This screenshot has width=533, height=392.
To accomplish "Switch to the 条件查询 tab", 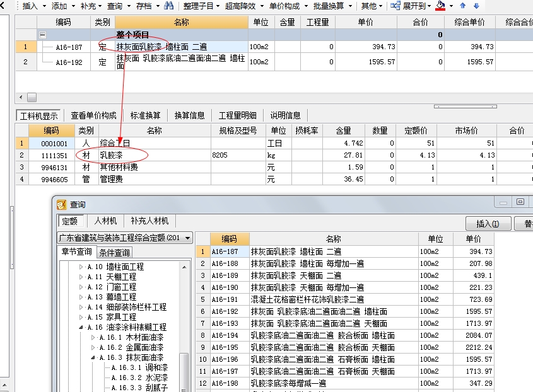I will pyautogui.click(x=114, y=252).
